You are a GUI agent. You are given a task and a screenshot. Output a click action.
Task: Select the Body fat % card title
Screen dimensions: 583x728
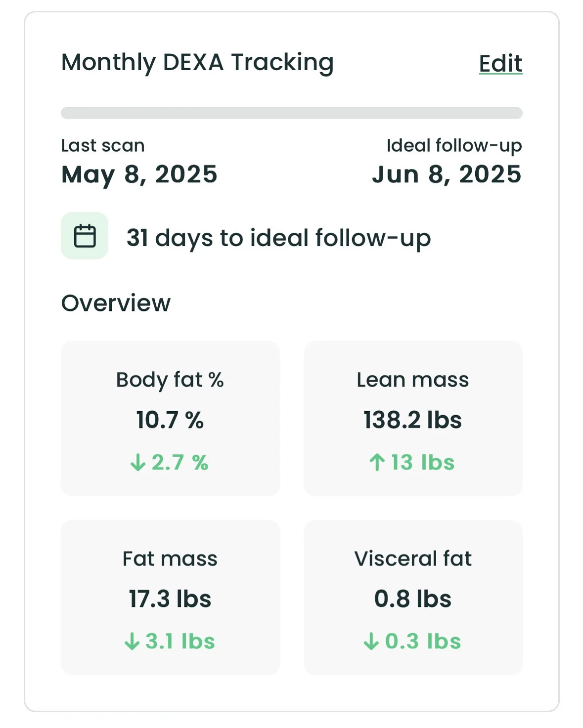[170, 380]
